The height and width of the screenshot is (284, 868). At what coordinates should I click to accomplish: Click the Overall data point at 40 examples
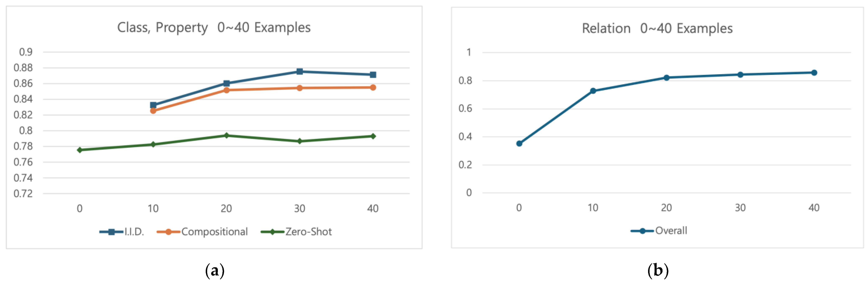coord(814,73)
